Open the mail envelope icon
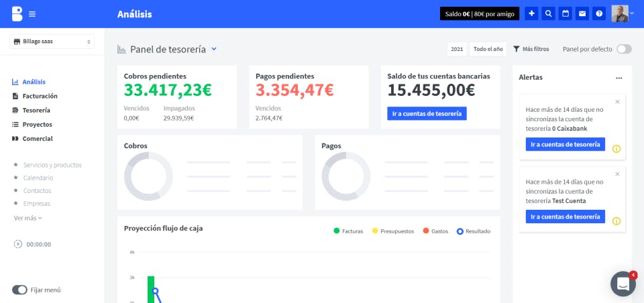This screenshot has width=644, height=303. pos(582,13)
